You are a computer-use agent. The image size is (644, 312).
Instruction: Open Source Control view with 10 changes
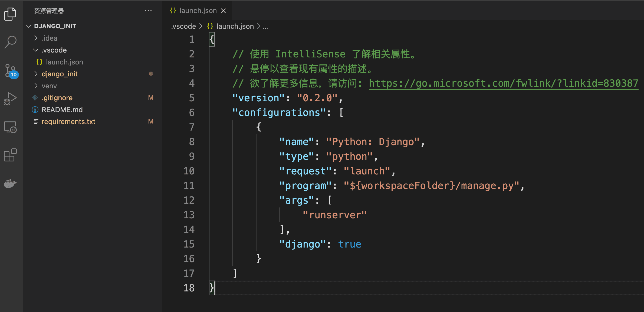click(x=11, y=71)
